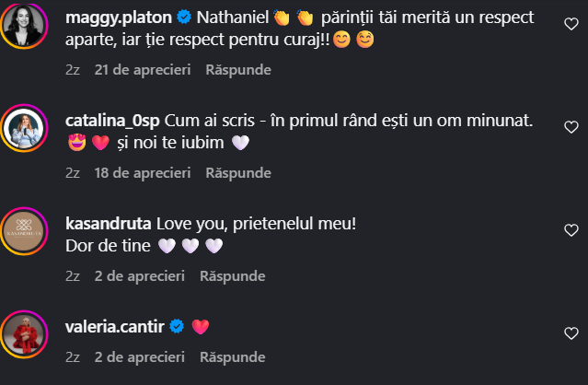Open maggy.platon's profile picture
Screen dimensions: 588x385
[x=26, y=29]
